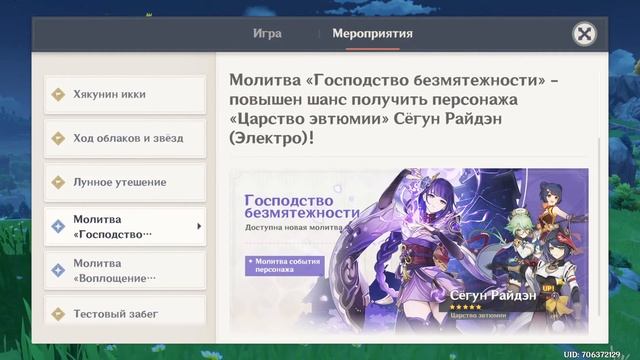The height and width of the screenshot is (360, 640).
Task: Click the UID: 706372129 text
Action: click(x=592, y=354)
